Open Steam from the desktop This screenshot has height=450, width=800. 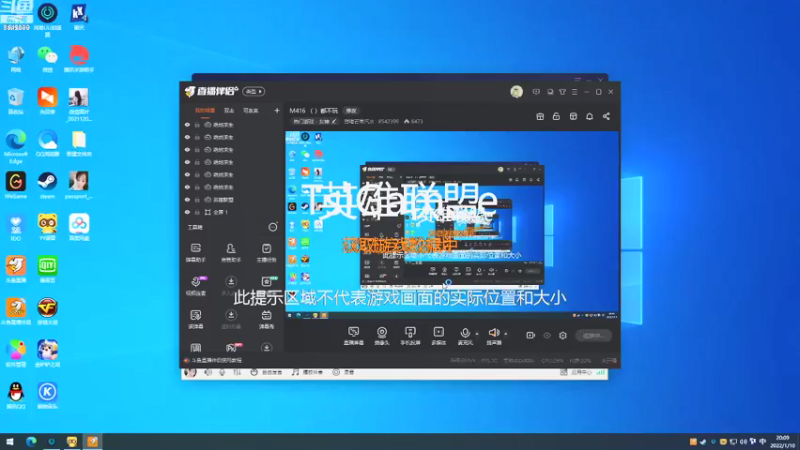47,185
